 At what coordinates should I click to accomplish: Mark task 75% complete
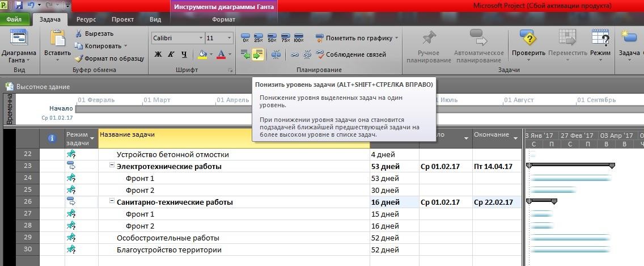click(x=286, y=38)
